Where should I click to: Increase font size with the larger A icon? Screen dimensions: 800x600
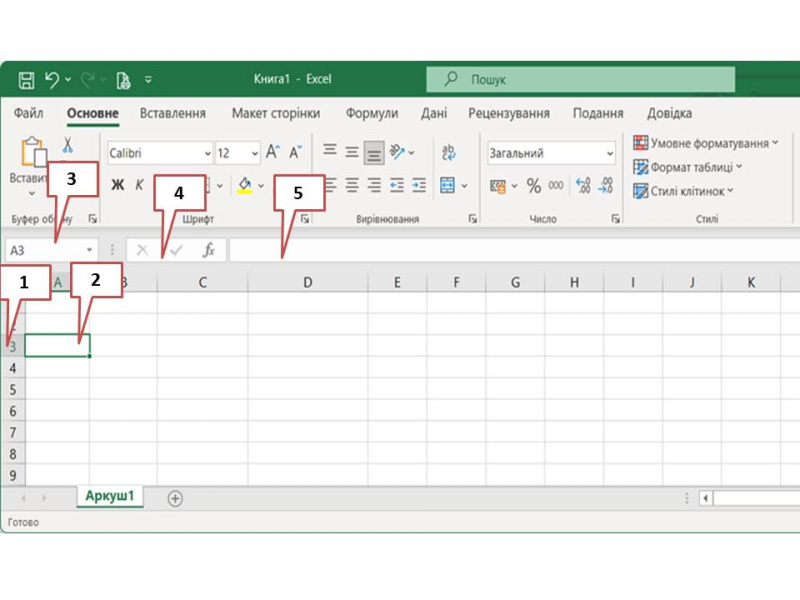(273, 153)
